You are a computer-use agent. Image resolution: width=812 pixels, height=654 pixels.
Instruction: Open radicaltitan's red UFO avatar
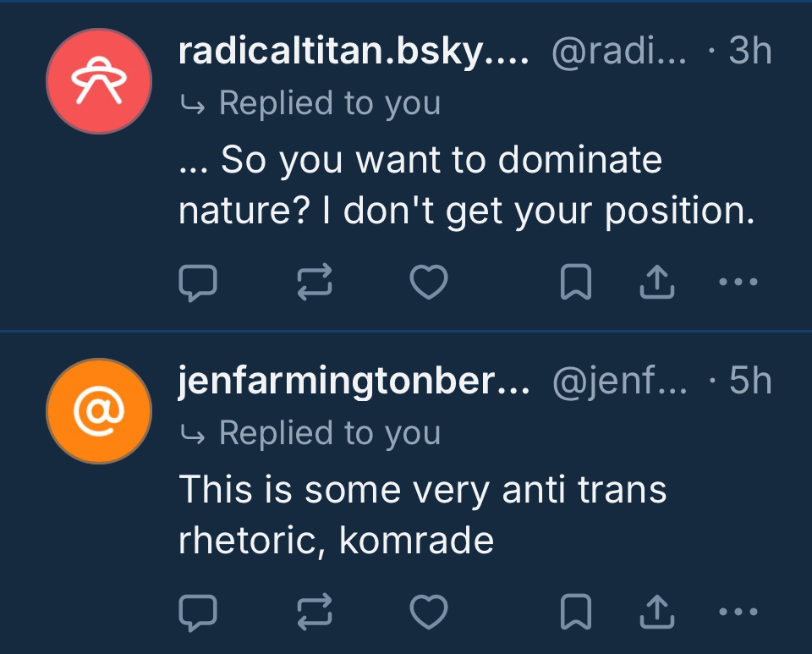(x=98, y=81)
